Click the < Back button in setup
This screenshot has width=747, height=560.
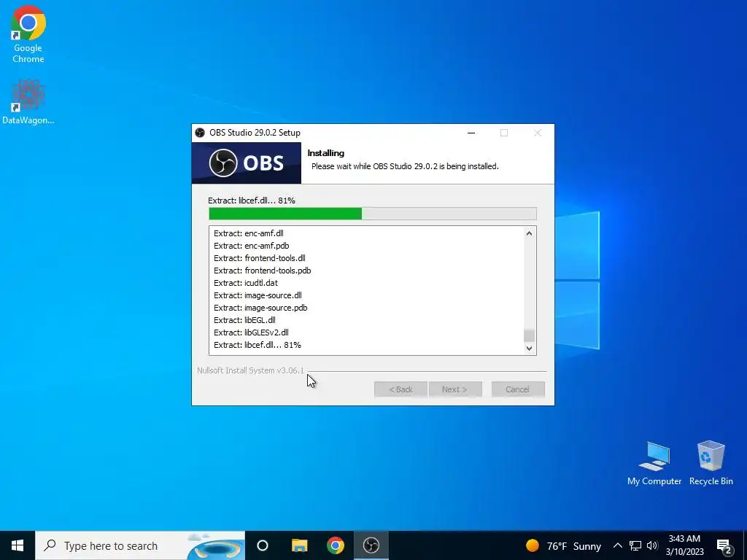pos(400,389)
